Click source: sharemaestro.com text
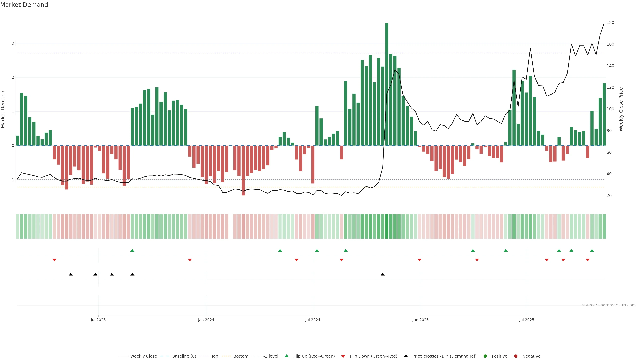 click(x=609, y=305)
